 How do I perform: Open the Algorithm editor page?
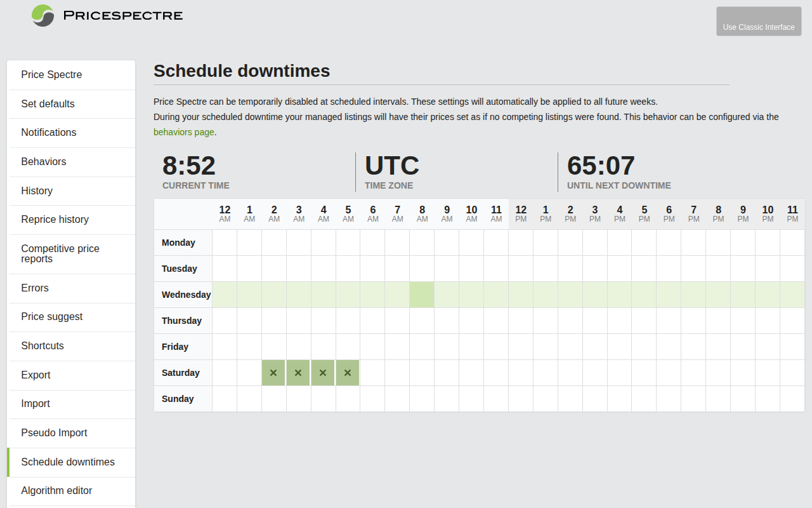(56, 491)
